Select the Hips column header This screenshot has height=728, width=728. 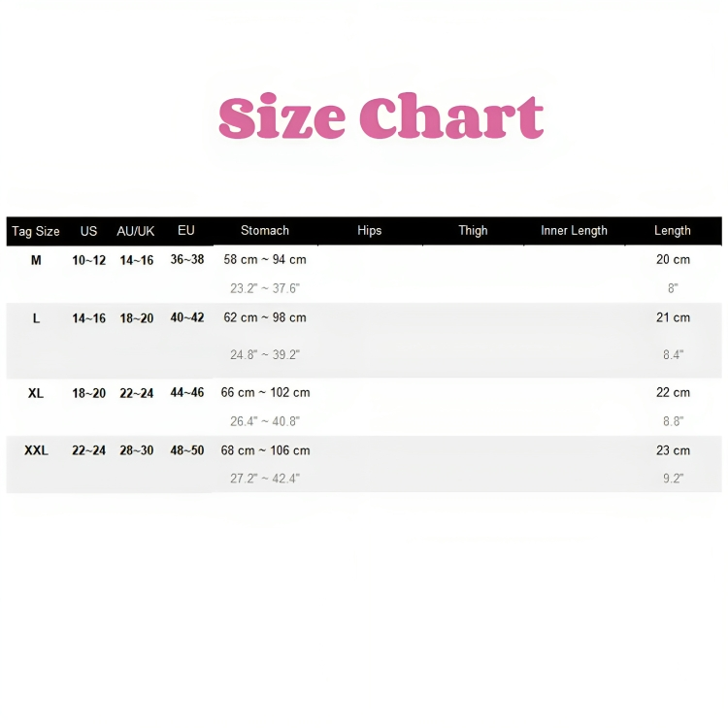click(x=369, y=230)
